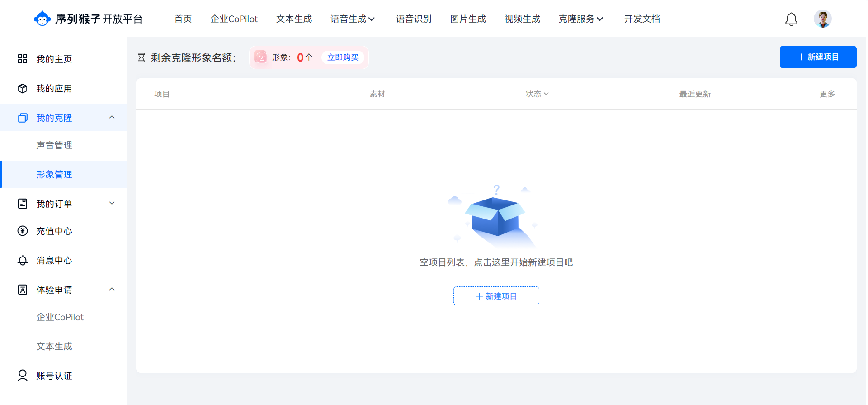
Task: Open the user avatar profile
Action: coord(822,19)
